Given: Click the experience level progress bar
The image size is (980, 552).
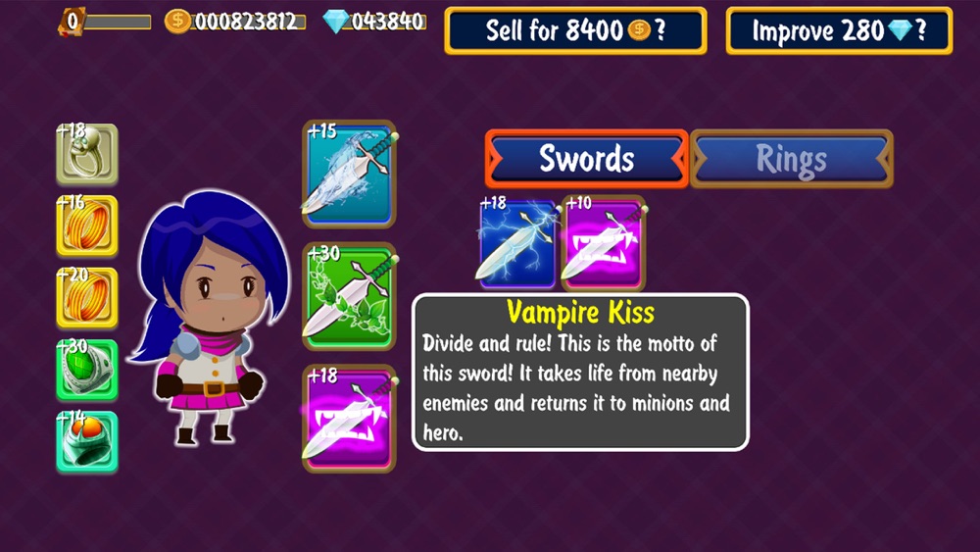Looking at the screenshot, I should (118, 23).
